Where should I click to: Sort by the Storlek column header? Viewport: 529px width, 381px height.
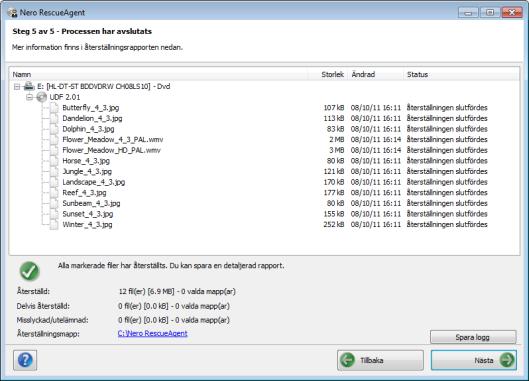[x=328, y=75]
